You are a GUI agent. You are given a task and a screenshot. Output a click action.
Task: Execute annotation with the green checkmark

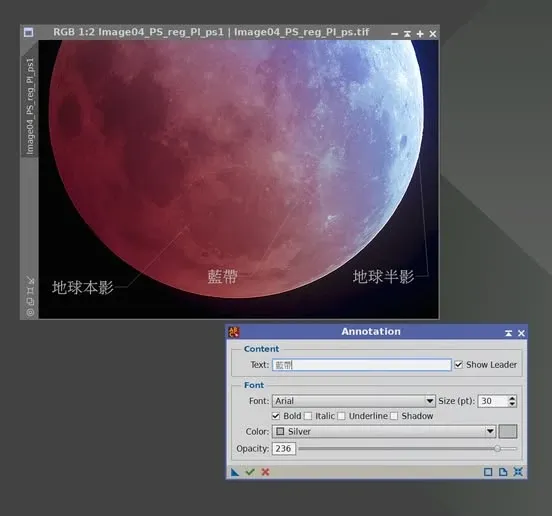tap(250, 472)
